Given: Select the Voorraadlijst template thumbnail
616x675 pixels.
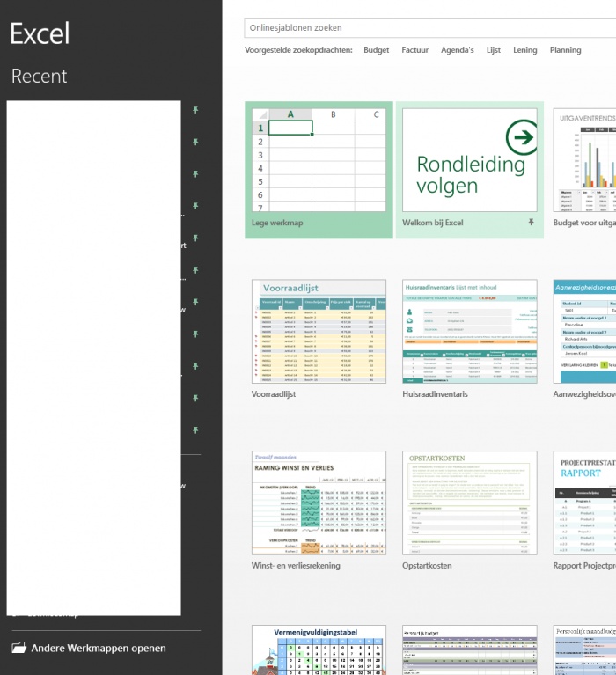Looking at the screenshot, I should 319,332.
